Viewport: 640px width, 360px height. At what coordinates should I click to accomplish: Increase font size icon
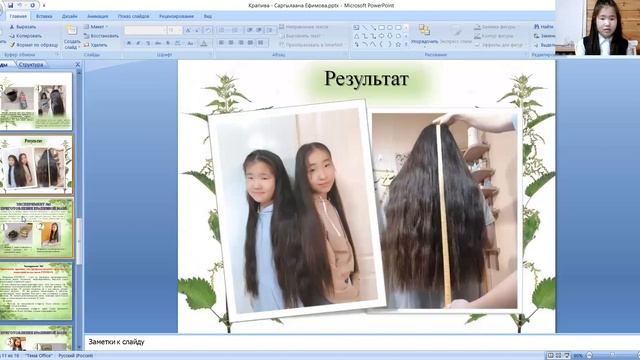point(188,30)
